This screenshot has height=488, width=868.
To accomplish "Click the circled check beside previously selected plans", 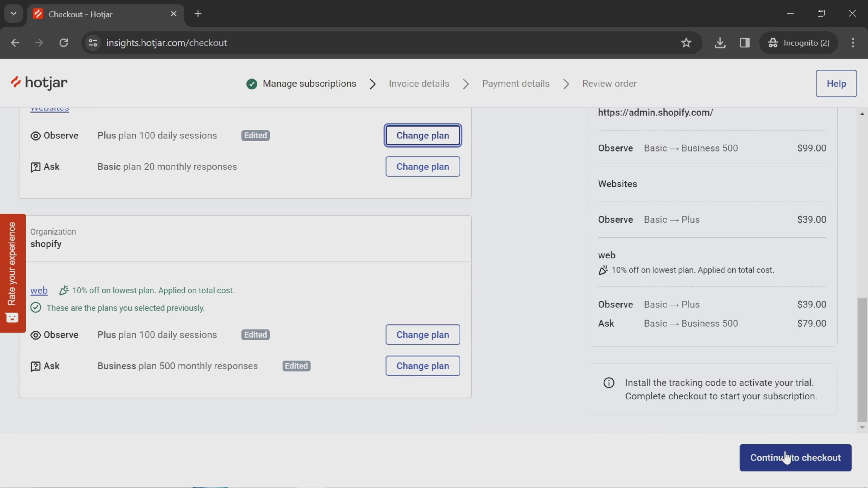I will tap(36, 308).
